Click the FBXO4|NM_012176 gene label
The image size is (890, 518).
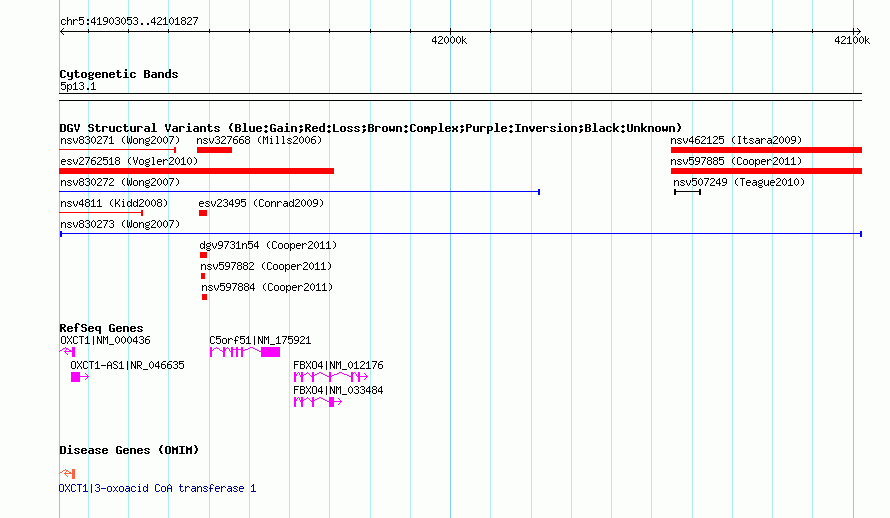pyautogui.click(x=338, y=365)
